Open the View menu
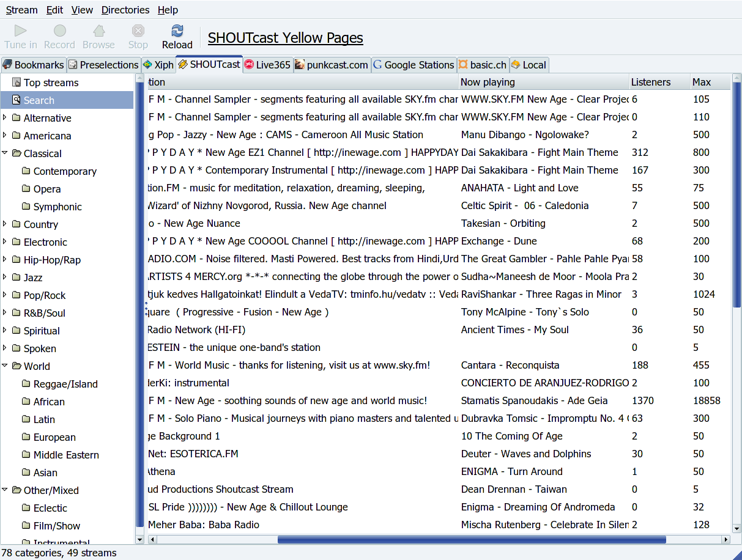Image resolution: width=742 pixels, height=560 pixels. (x=82, y=10)
